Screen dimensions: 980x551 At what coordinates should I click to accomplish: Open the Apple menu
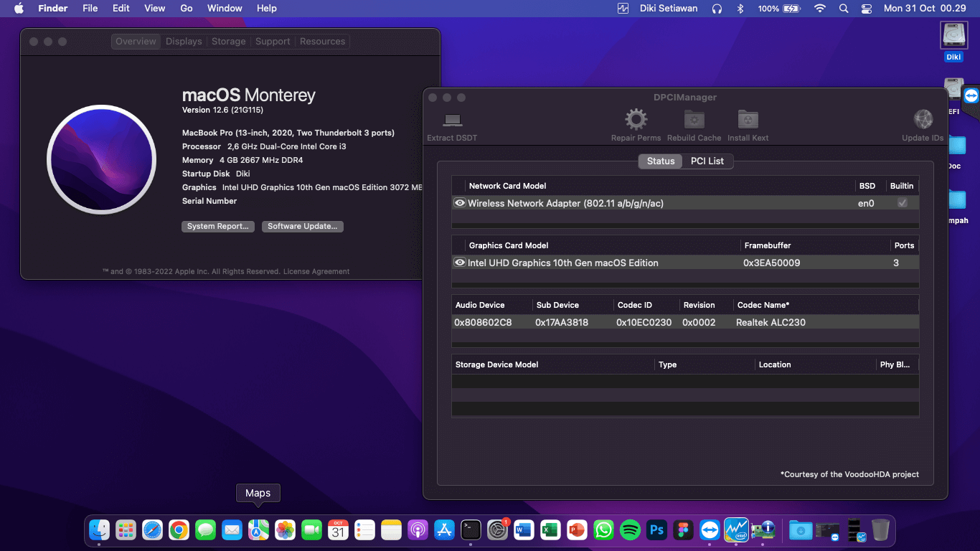(x=19, y=9)
